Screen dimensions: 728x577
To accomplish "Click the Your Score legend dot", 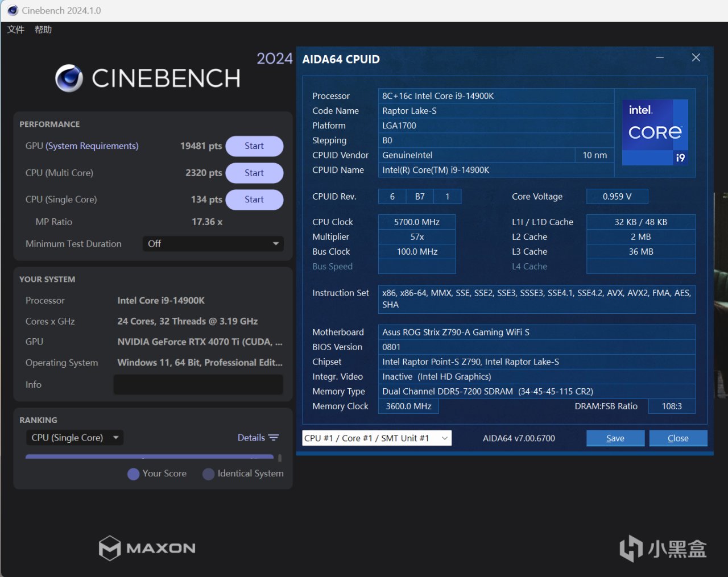I will pos(133,474).
